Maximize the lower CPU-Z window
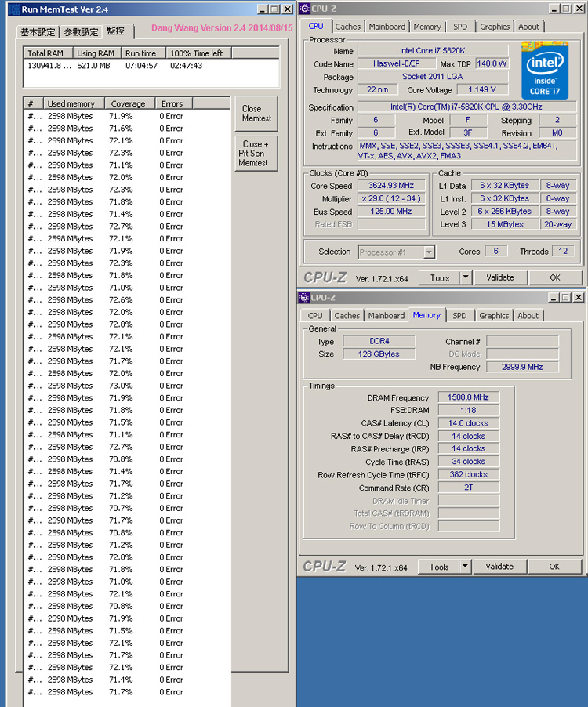The width and height of the screenshot is (588, 707). [565, 298]
